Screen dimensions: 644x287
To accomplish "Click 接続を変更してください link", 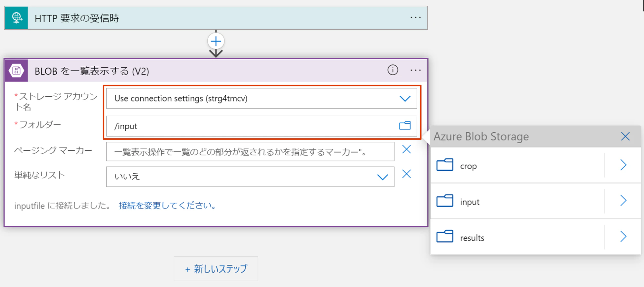I will tap(167, 206).
